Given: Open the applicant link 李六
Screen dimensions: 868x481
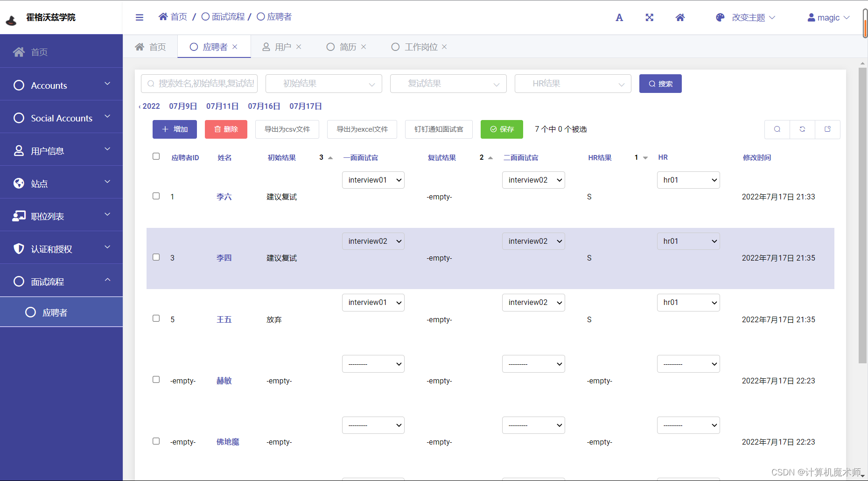Looking at the screenshot, I should click(x=224, y=197).
